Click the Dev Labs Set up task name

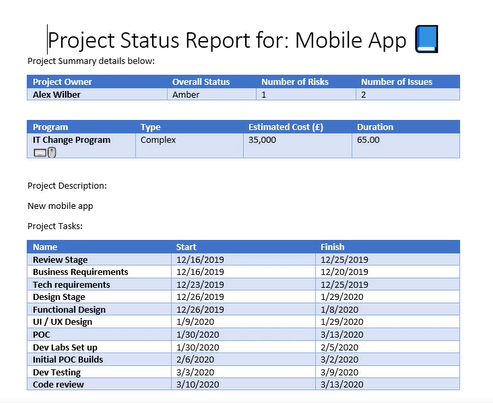[65, 347]
